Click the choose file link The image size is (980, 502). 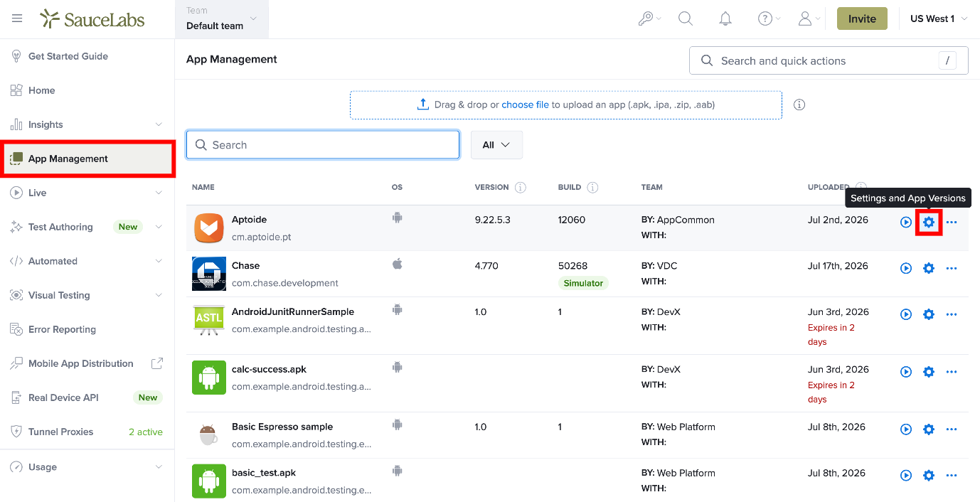click(x=525, y=105)
